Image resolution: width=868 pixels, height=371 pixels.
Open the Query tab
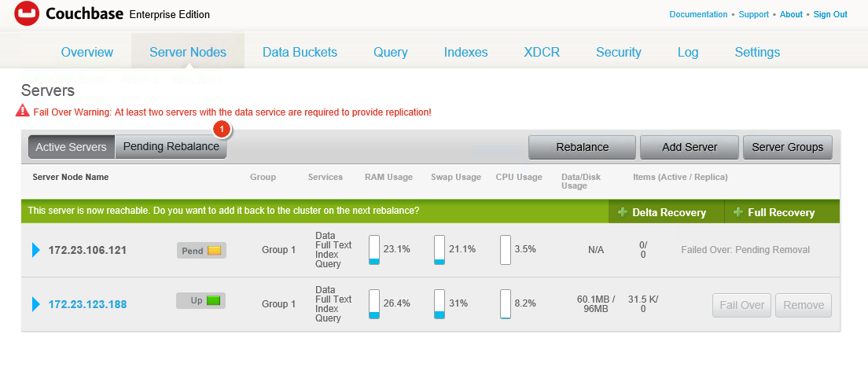pyautogui.click(x=390, y=52)
